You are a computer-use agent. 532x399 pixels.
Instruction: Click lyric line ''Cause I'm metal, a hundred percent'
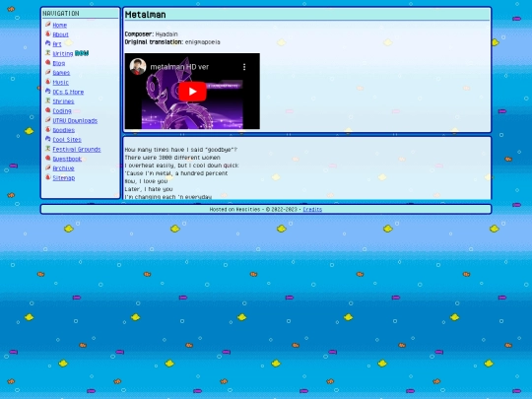[x=176, y=173]
